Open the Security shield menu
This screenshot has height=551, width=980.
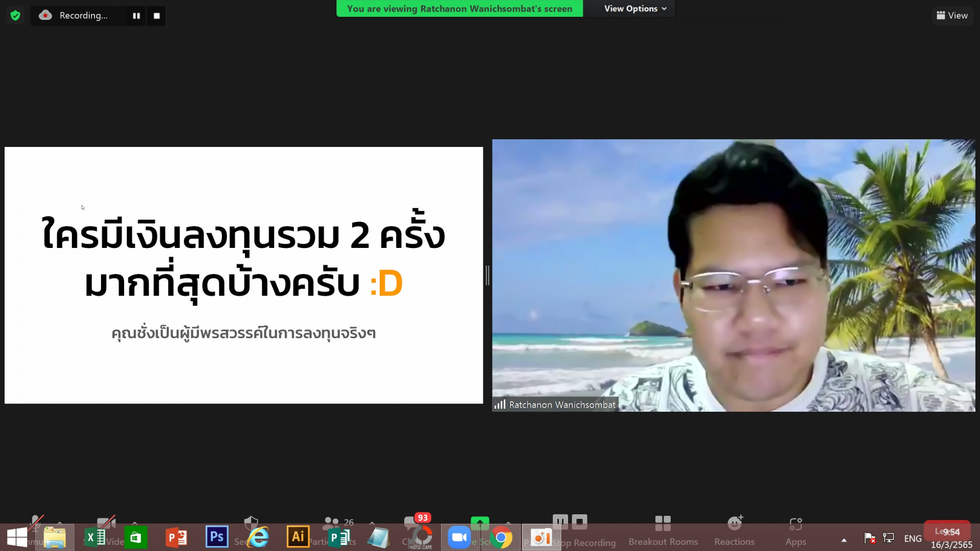pos(251,523)
